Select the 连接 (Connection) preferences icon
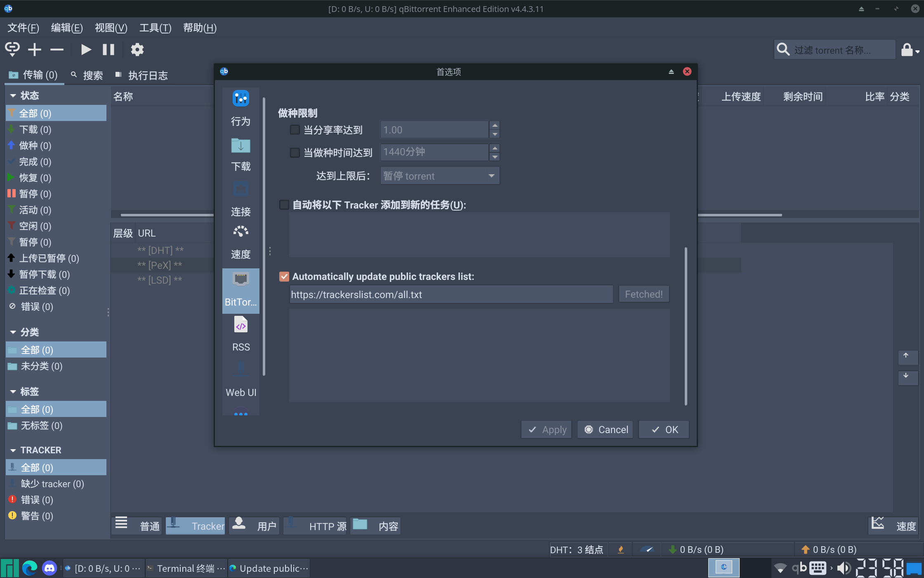 pos(240,200)
